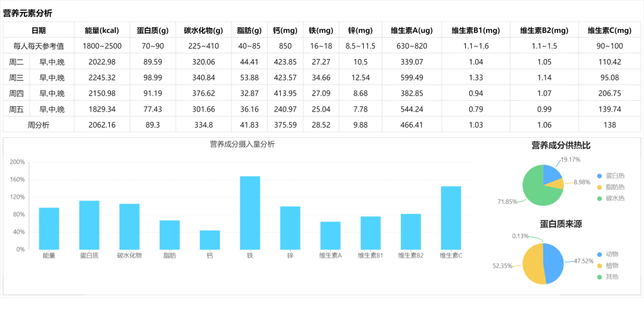Click the 蛋白质来源 pie title
Viewport: 644px width, 309px height.
[x=561, y=224]
